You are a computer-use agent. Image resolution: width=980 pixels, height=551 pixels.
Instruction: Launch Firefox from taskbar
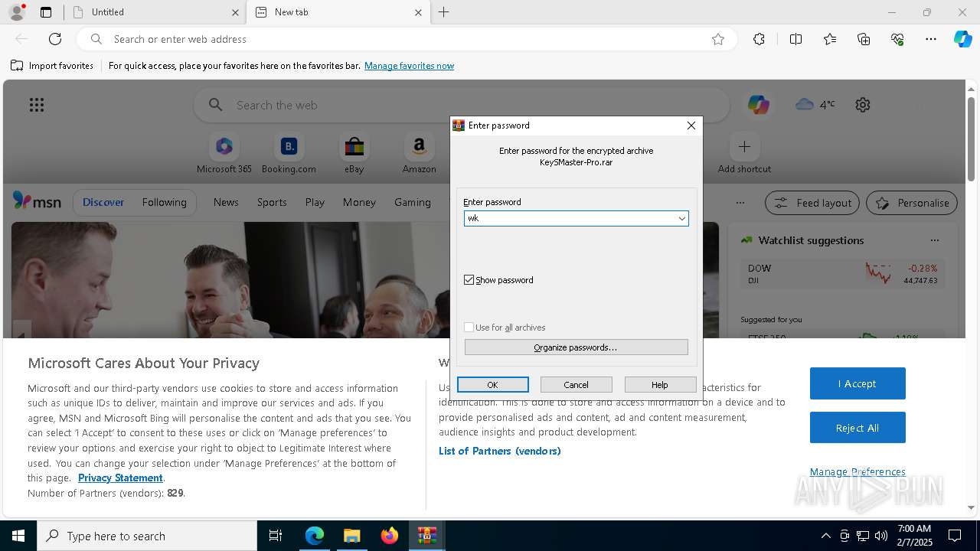click(390, 536)
